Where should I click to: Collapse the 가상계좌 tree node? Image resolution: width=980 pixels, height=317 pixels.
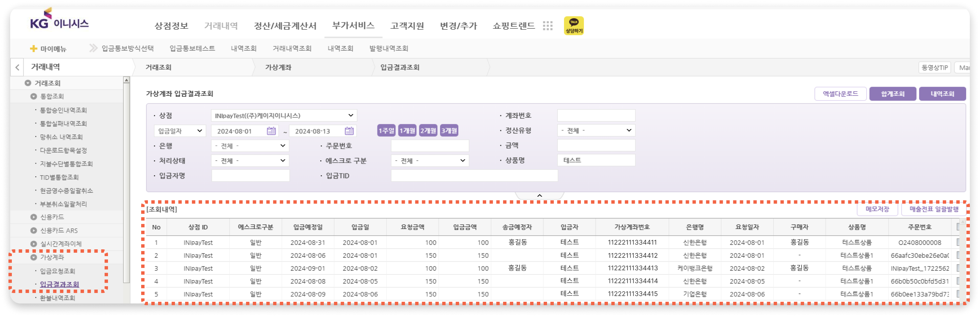34,257
